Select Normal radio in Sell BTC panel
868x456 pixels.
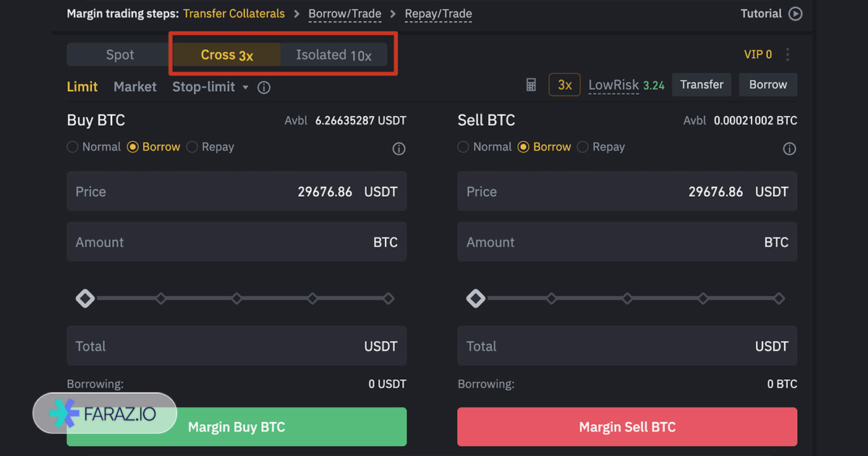[464, 147]
